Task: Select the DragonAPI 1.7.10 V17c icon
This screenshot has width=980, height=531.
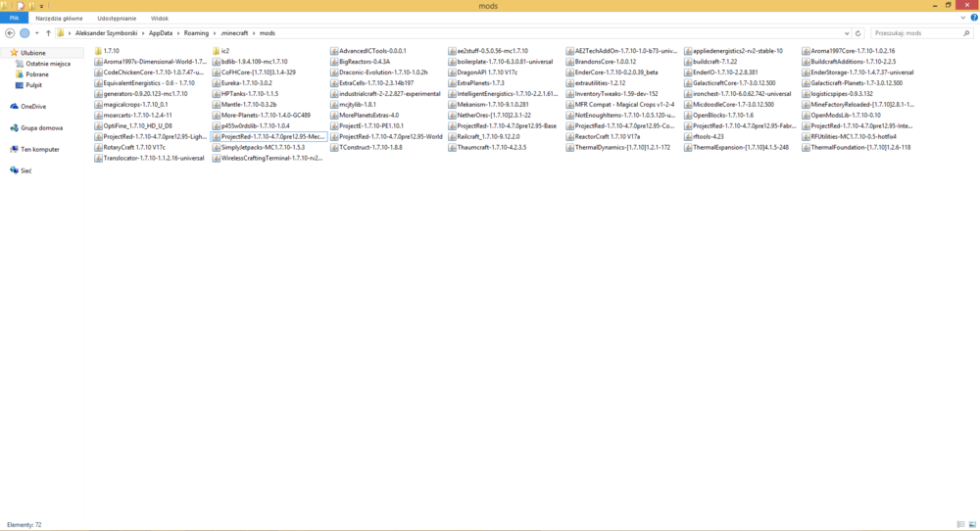Action: tap(452, 72)
